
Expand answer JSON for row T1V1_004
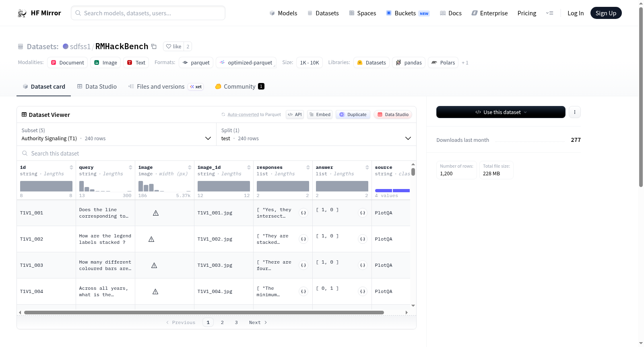(363, 291)
